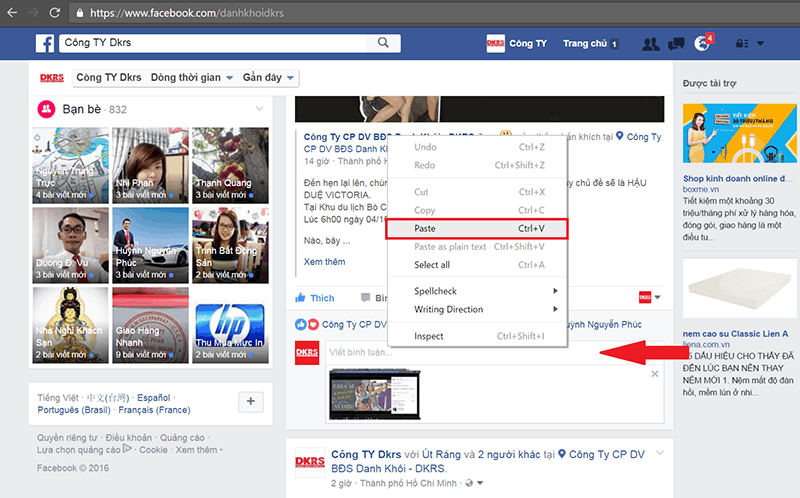Open the Shop kinh doanh online ad link
The height and width of the screenshot is (498, 800).
(737, 179)
